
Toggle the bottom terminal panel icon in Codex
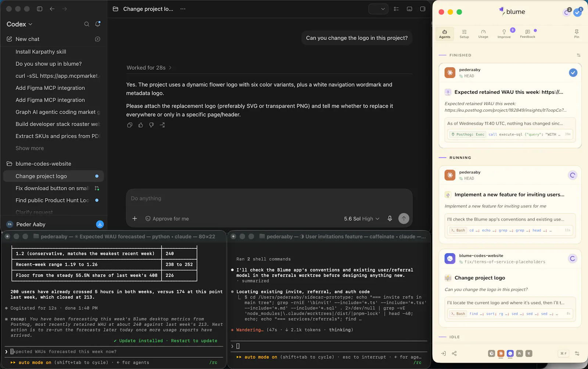pyautogui.click(x=409, y=9)
